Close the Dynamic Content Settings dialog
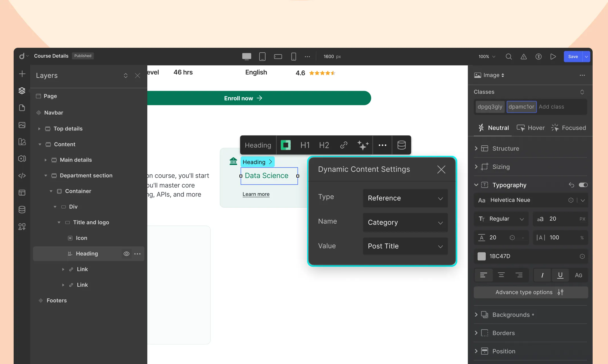608x364 pixels. tap(441, 169)
